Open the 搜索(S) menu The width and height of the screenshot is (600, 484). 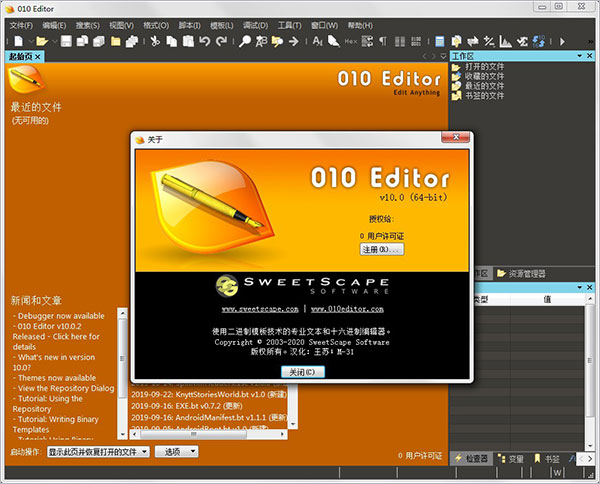tap(88, 25)
